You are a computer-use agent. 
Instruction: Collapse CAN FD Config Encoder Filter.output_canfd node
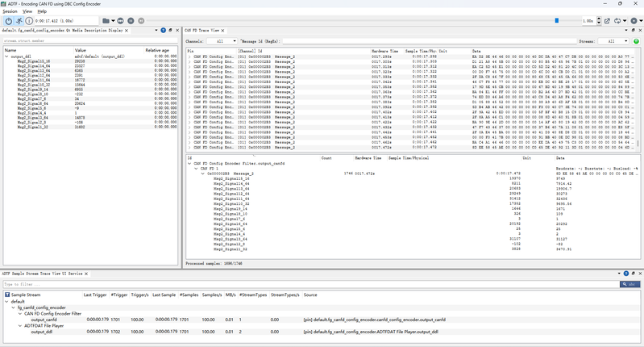(189, 163)
